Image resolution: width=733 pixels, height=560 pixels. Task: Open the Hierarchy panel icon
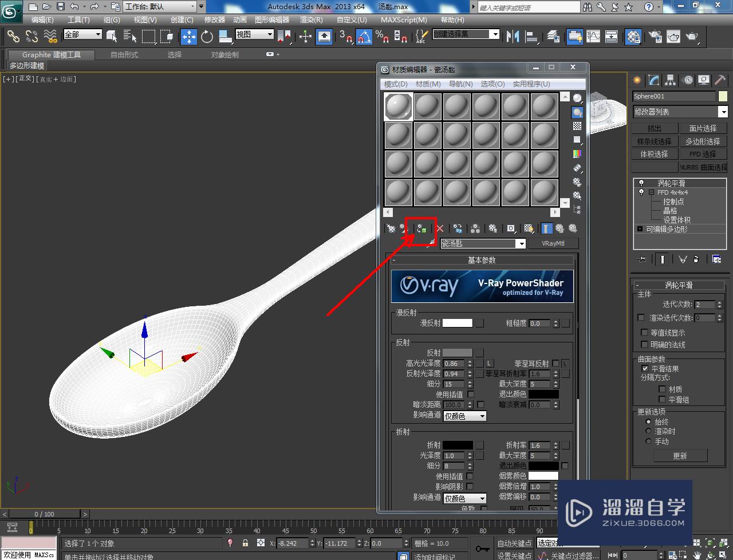click(x=671, y=80)
